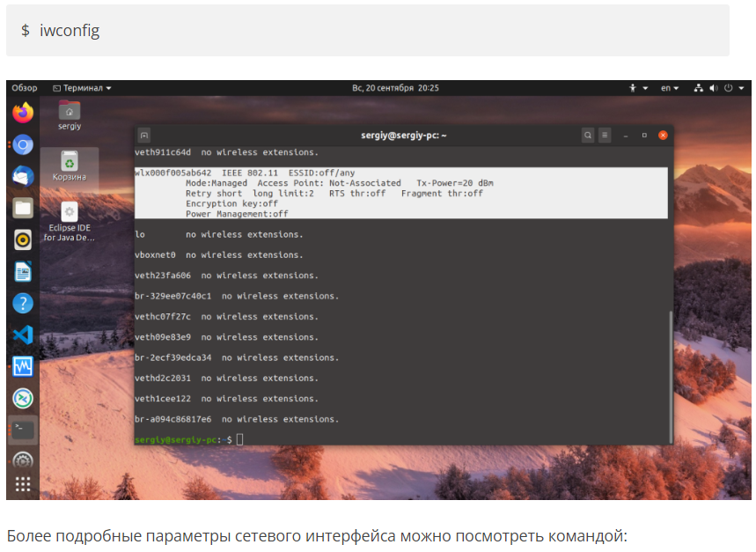Click the br-329ee07c40c1 line

(237, 296)
